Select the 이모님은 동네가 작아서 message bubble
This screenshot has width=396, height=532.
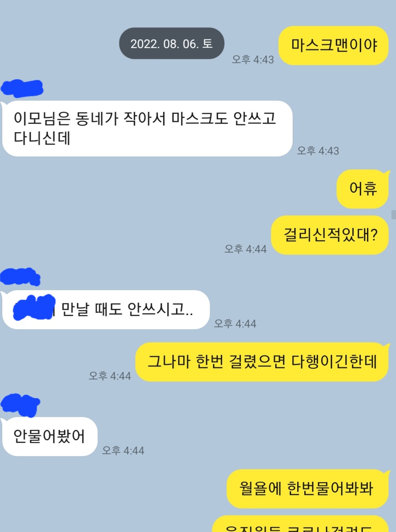(147, 129)
